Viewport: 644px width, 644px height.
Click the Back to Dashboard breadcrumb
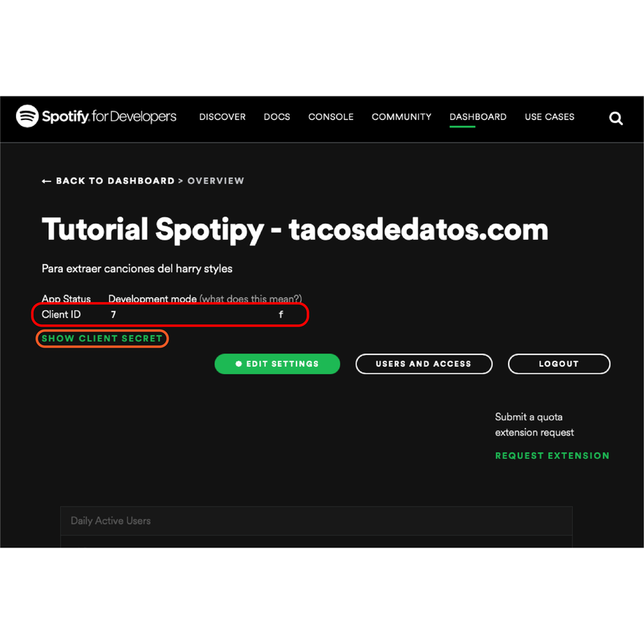click(115, 181)
